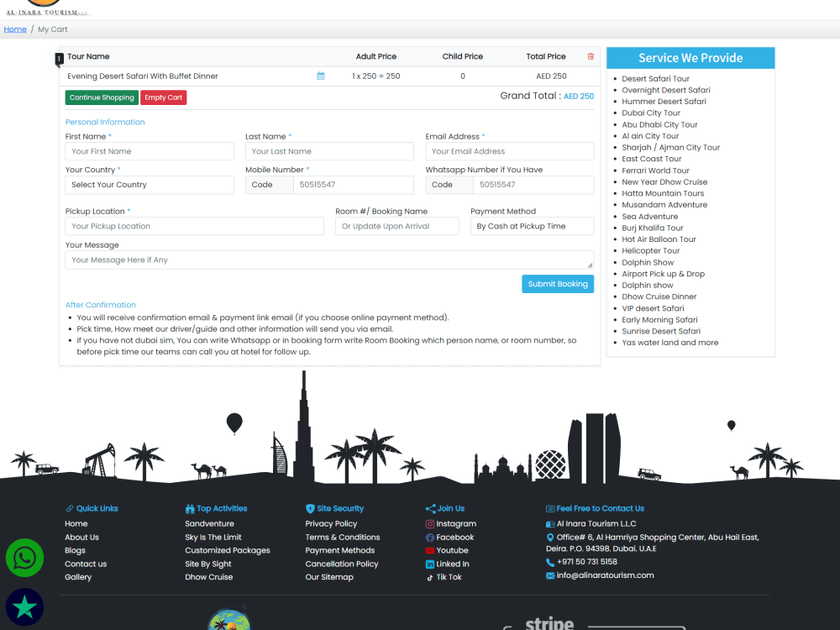The image size is (840, 630).
Task: Click the calendar icon beside Evening Desert Safari
Action: click(320, 75)
